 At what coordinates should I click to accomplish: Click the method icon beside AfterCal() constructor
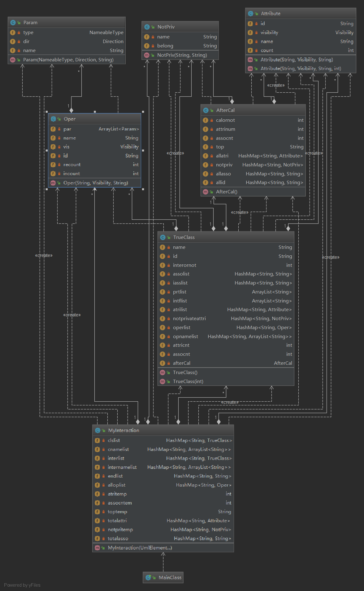(206, 192)
